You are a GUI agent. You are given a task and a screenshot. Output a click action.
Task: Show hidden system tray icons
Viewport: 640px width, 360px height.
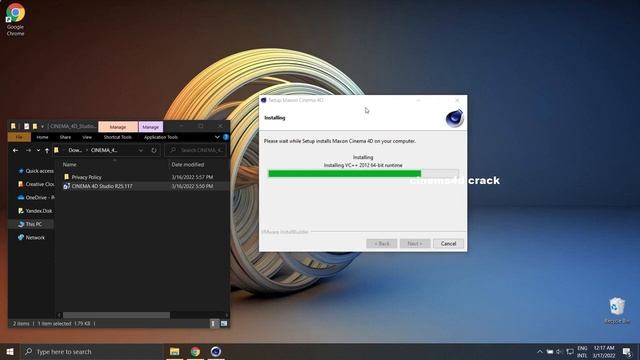click(x=540, y=351)
